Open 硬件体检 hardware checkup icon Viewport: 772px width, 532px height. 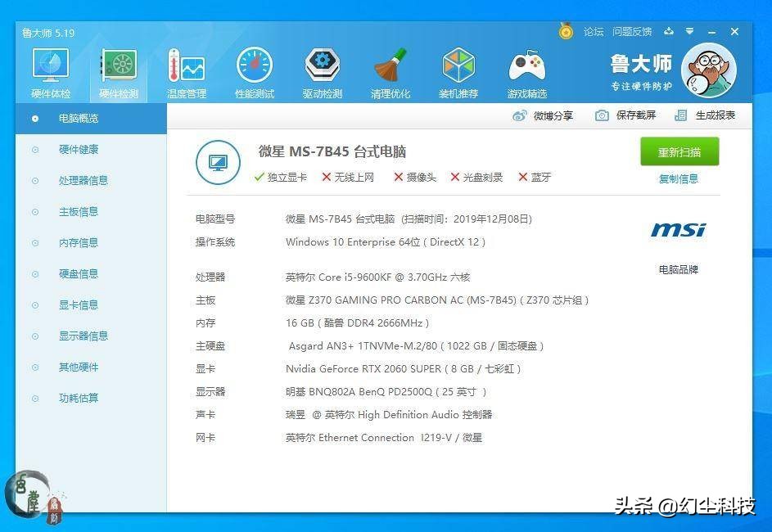[x=51, y=74]
